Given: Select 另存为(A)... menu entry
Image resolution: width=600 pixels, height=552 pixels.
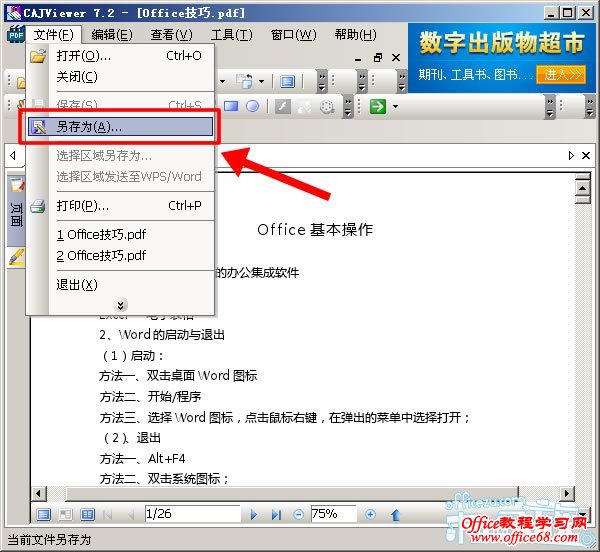Looking at the screenshot, I should coord(120,127).
